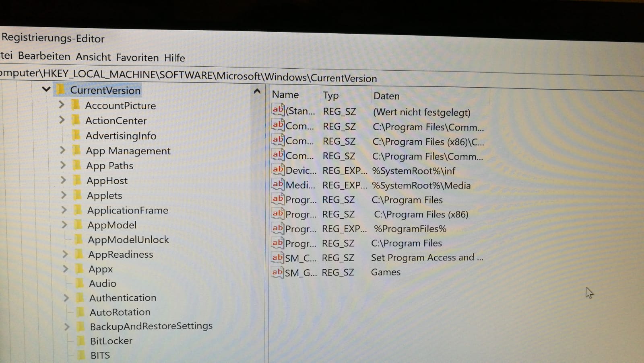Image resolution: width=644 pixels, height=363 pixels.
Task: Click the Audio folder icon
Action: click(80, 283)
